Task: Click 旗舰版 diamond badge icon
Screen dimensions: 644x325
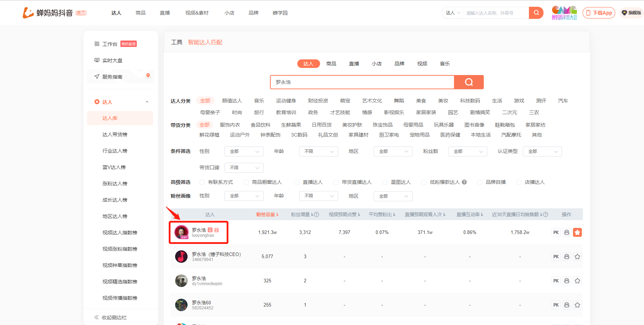Action: pos(624,13)
